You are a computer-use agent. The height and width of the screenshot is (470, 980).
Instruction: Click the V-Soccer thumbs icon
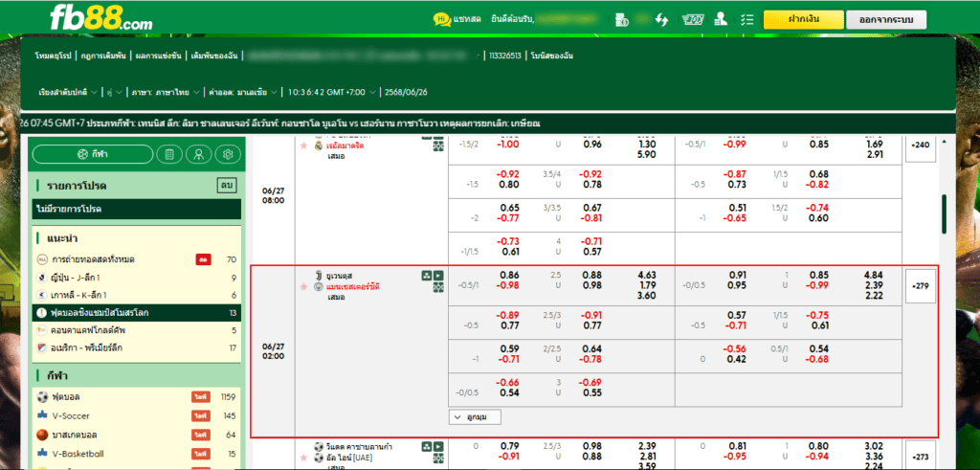[x=42, y=415]
